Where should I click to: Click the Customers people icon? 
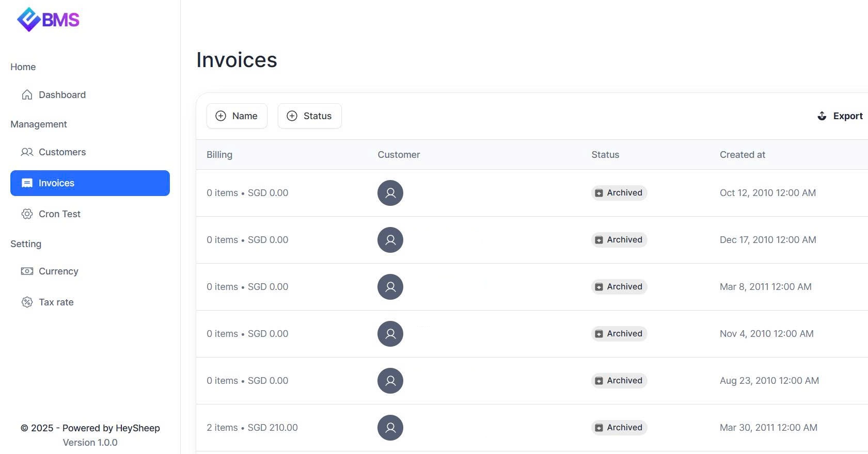coord(27,152)
